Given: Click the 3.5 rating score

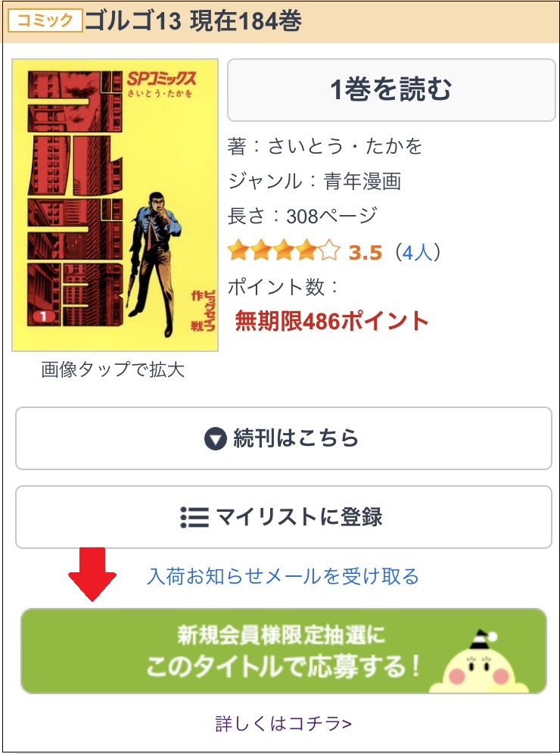Looking at the screenshot, I should (365, 252).
